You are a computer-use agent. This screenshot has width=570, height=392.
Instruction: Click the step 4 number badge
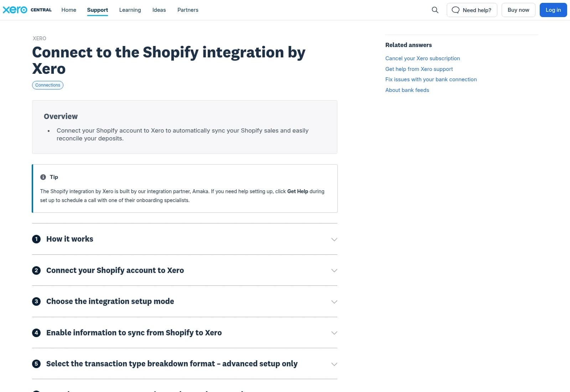pyautogui.click(x=36, y=333)
